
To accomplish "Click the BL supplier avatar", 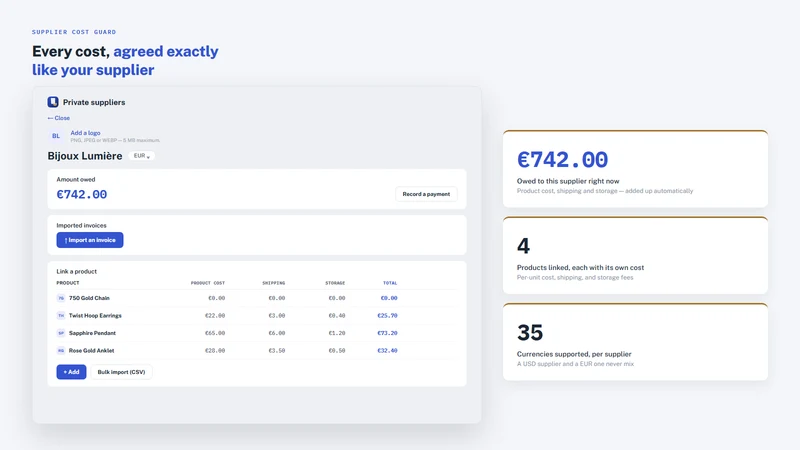I will pos(56,136).
